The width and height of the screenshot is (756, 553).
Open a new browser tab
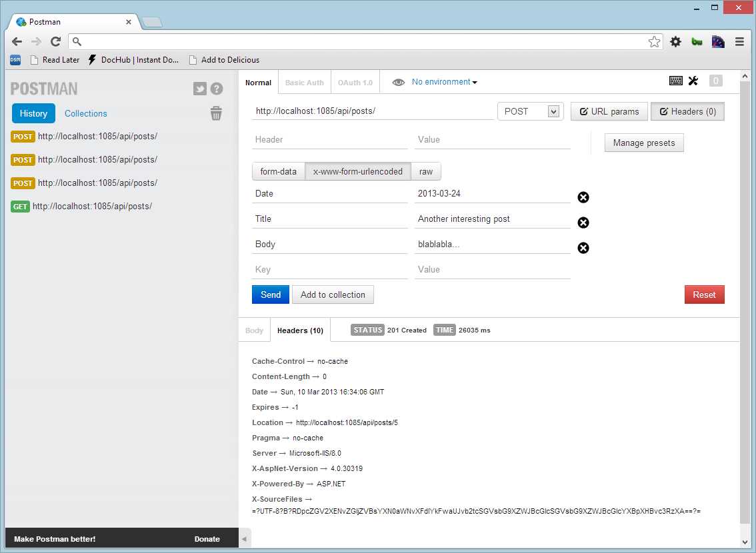153,22
